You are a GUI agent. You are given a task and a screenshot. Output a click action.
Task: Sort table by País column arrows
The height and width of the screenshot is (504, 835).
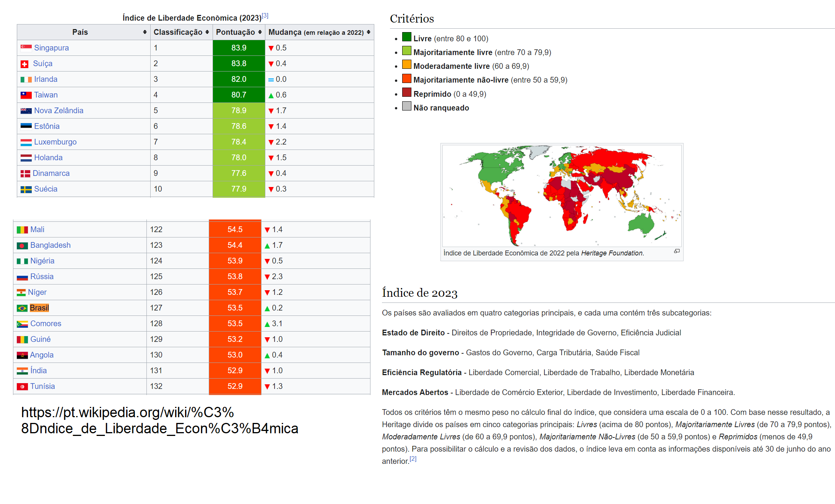(x=145, y=32)
